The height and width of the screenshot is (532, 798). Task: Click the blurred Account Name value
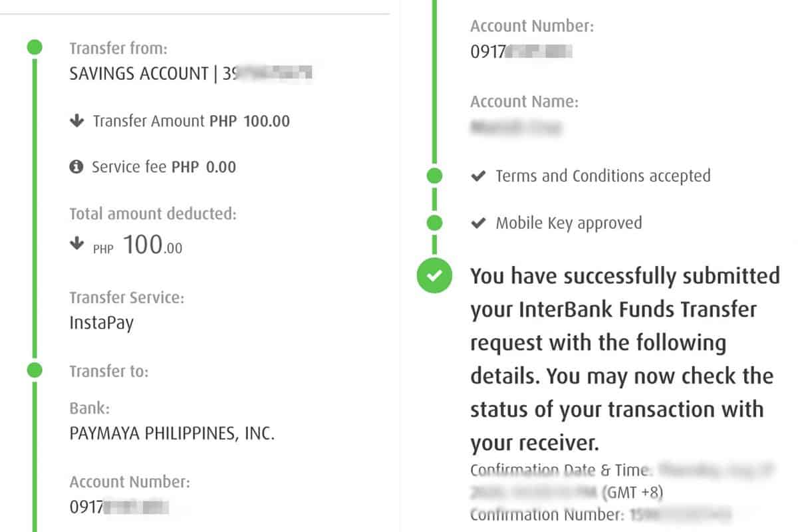[515, 126]
